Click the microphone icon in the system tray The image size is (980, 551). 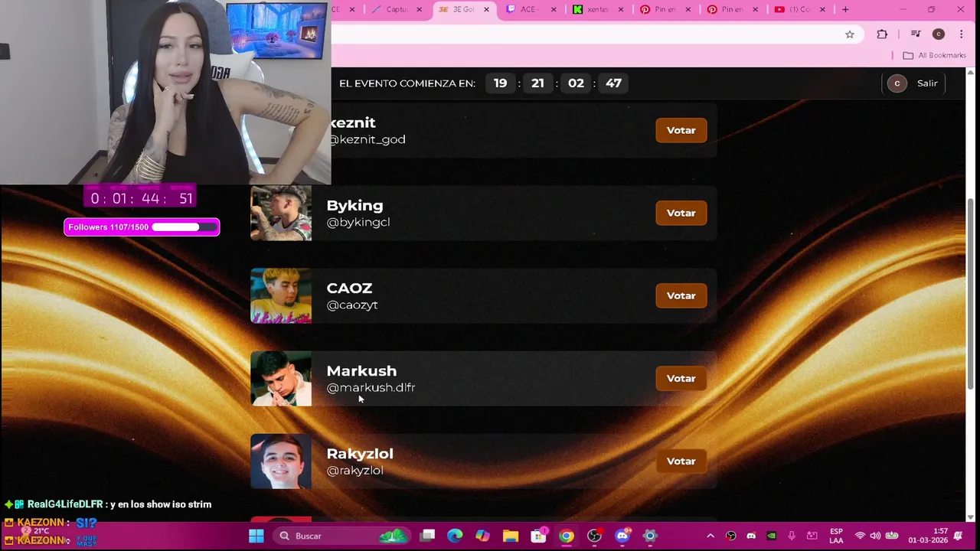(x=792, y=536)
